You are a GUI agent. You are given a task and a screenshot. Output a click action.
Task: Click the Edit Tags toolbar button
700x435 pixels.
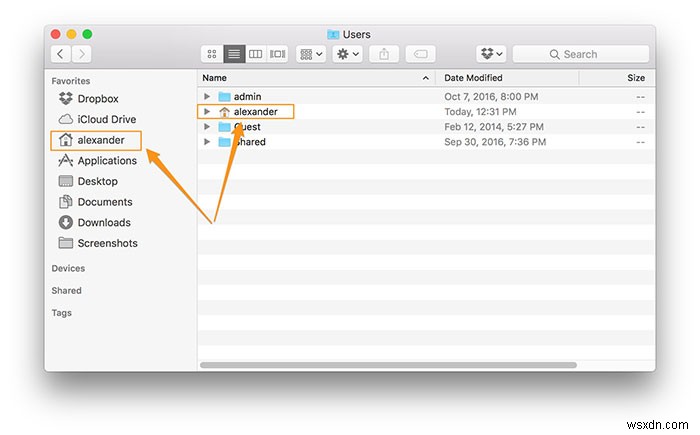(x=421, y=54)
